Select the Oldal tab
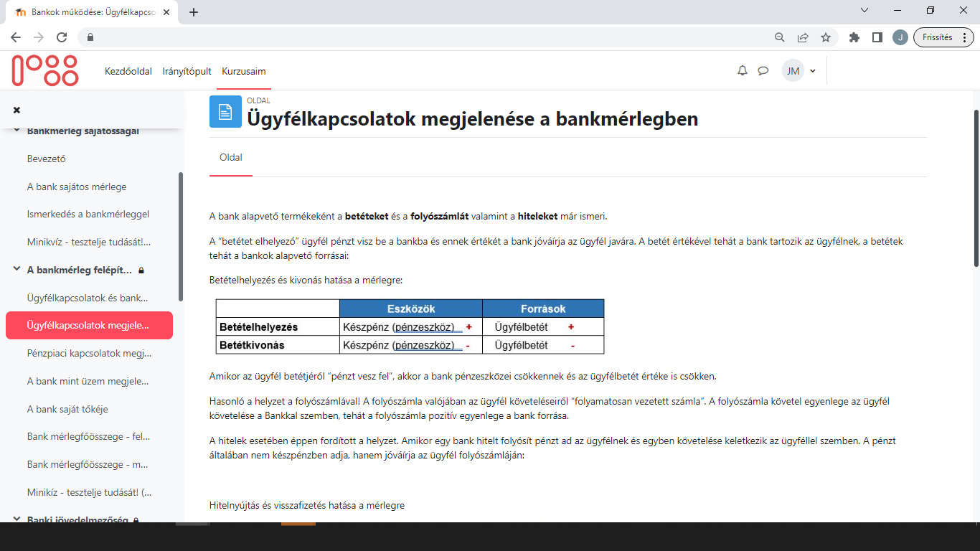This screenshot has width=980, height=551. [x=230, y=156]
